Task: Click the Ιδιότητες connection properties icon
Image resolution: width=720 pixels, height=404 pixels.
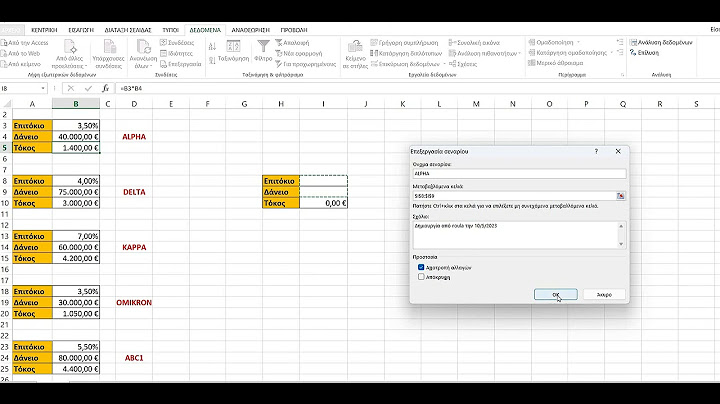Action: pos(163,53)
